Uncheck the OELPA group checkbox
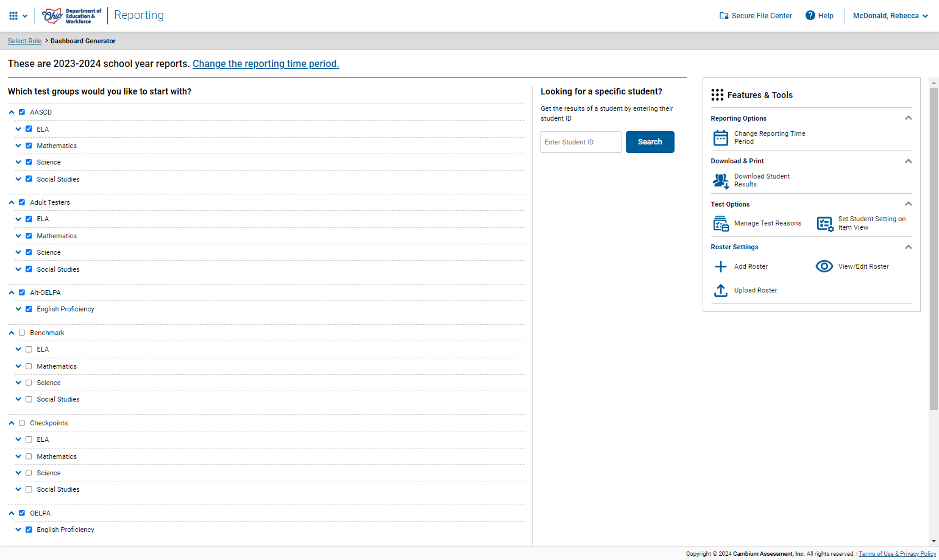The height and width of the screenshot is (560, 939). click(22, 513)
